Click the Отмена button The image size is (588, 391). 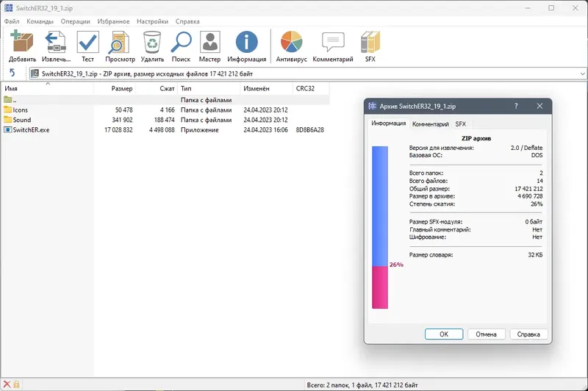tap(487, 334)
